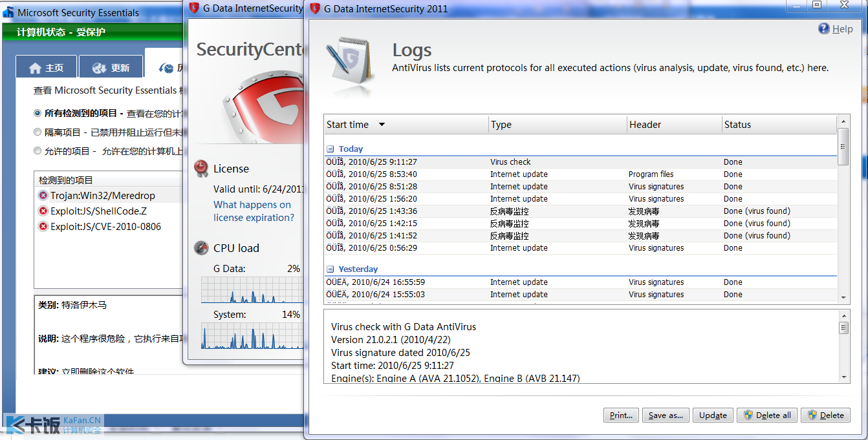868x440 pixels.
Task: Click the Microsoft Security Essentials title bar icon
Action: (8, 12)
